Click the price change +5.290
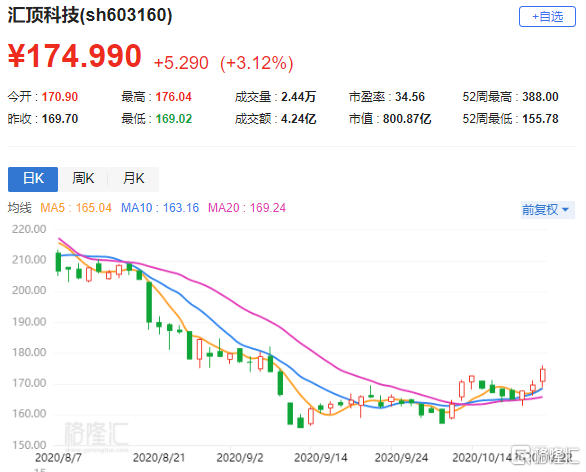586x472 pixels. tap(181, 63)
